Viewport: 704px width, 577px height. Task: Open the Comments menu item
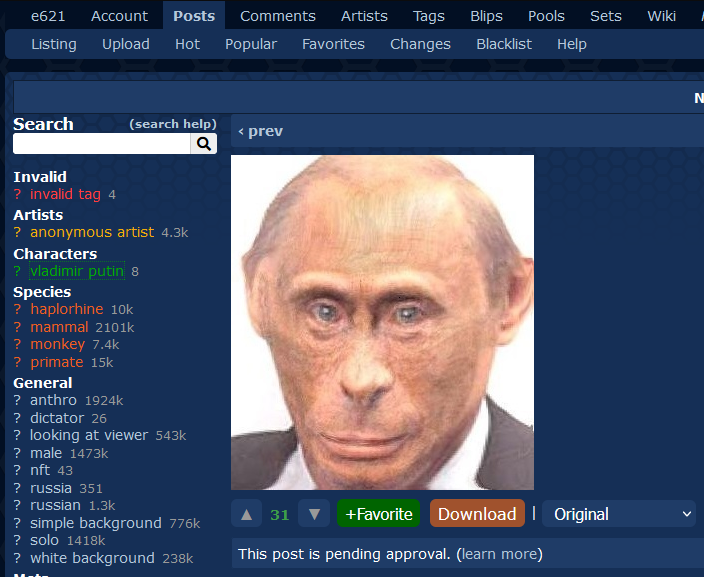point(278,16)
